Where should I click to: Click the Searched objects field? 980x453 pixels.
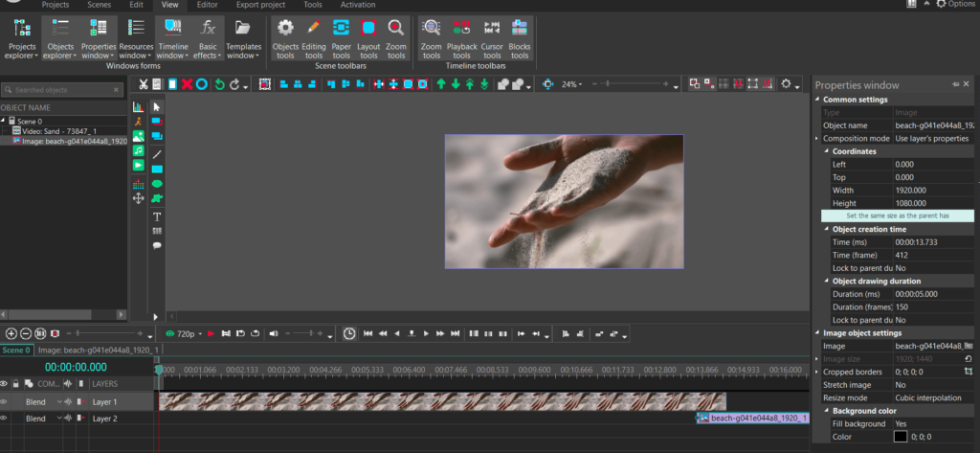[62, 90]
